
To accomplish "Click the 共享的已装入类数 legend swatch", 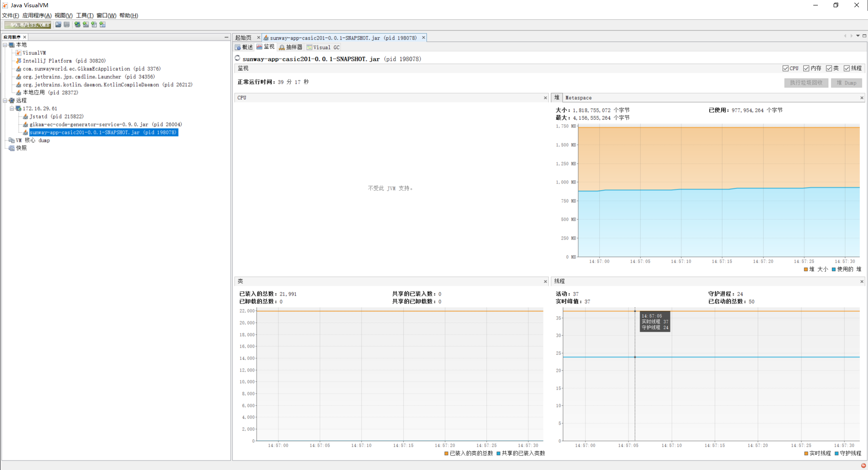I will coord(499,453).
